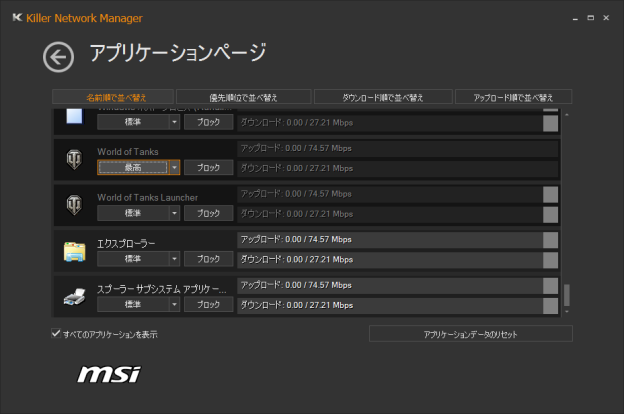The image size is (624, 414).
Task: Click the MSI logo
Action: (x=109, y=374)
